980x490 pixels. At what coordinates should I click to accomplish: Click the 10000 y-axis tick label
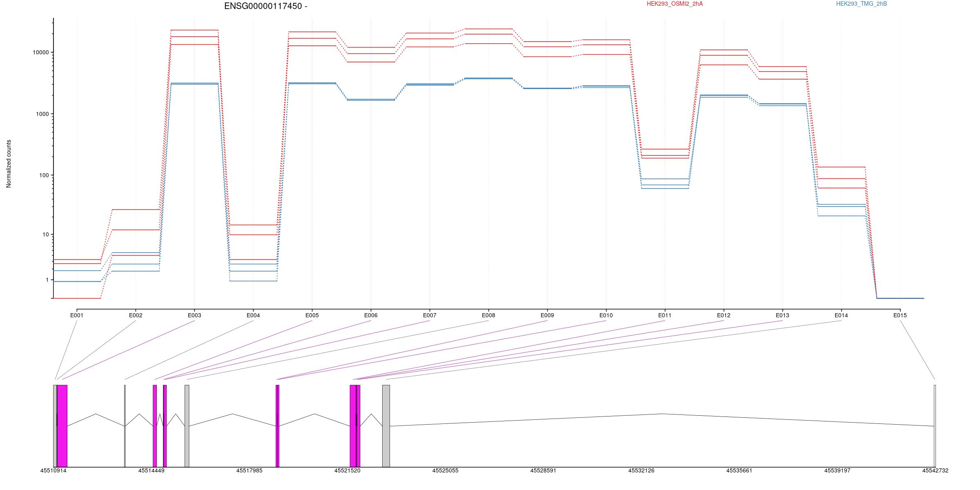coord(41,53)
